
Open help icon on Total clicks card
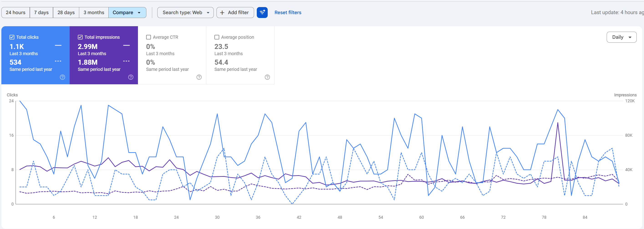(63, 77)
